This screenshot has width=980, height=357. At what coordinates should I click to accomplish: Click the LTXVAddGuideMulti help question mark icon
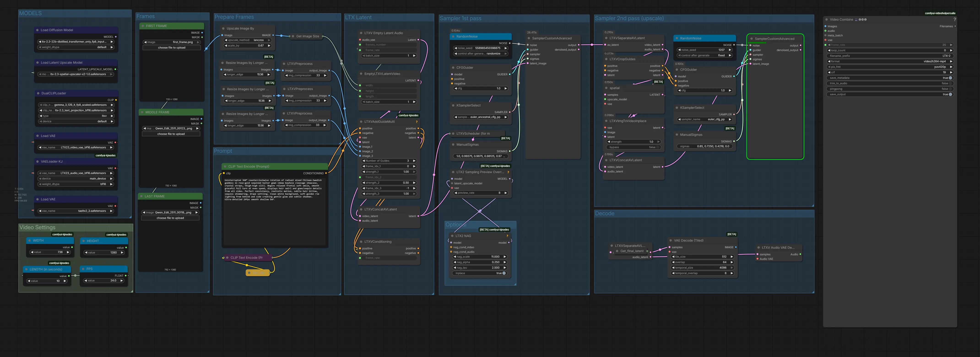click(x=417, y=122)
